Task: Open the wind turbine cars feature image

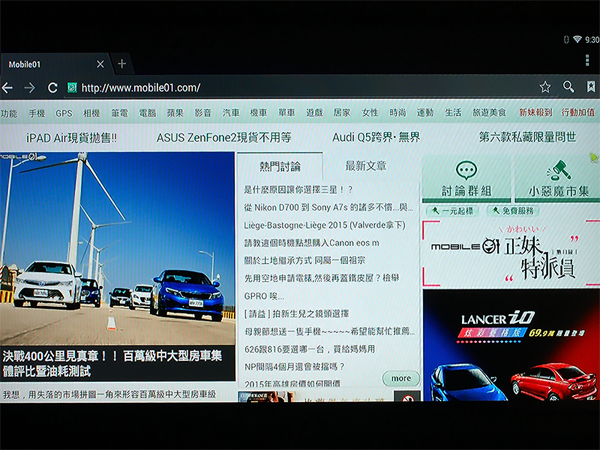Action: pyautogui.click(x=117, y=249)
